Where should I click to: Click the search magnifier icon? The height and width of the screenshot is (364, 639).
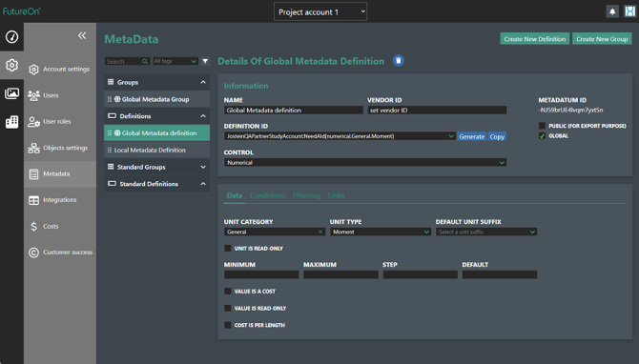145,61
